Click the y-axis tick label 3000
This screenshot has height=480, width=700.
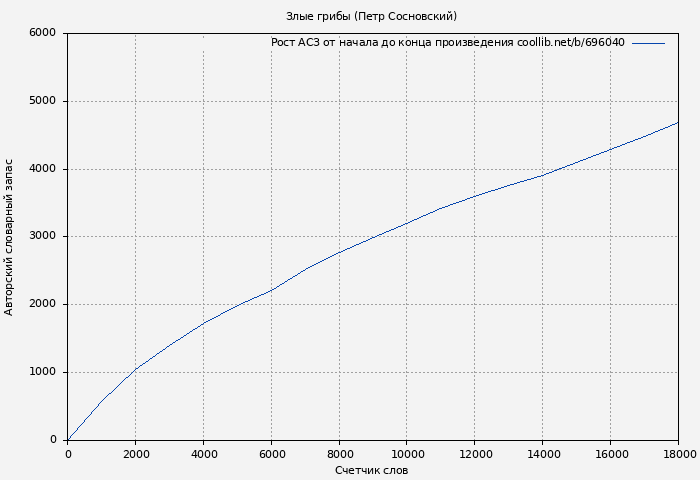click(42, 237)
